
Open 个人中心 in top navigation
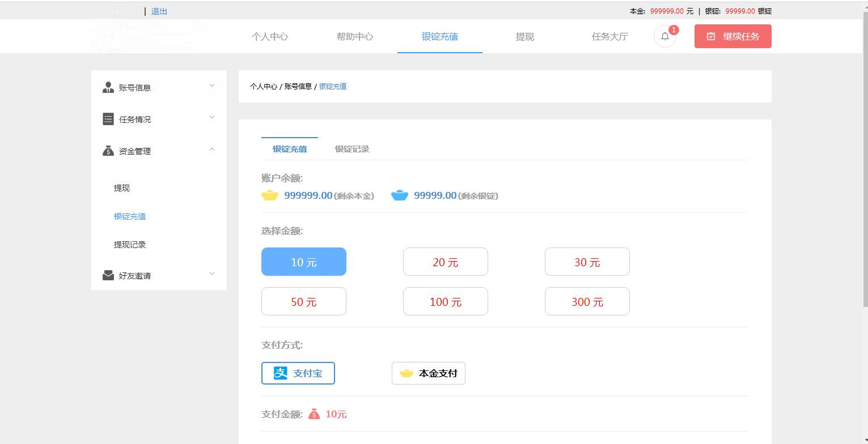(x=270, y=36)
